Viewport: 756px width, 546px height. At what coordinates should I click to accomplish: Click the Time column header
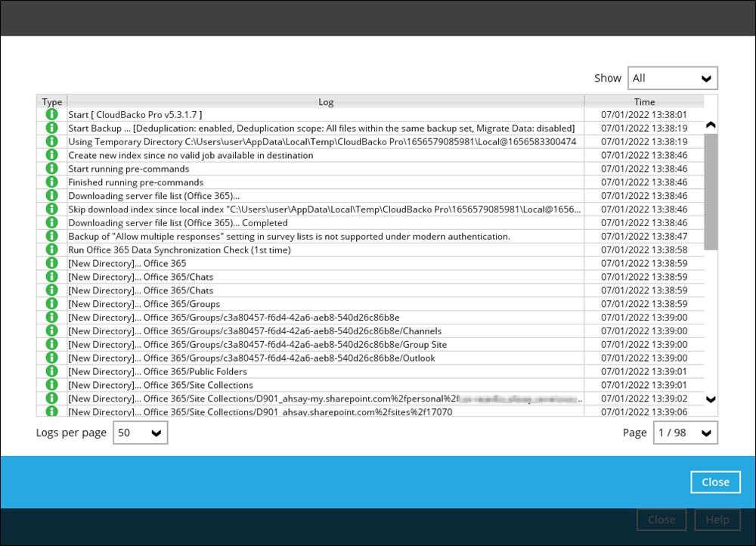pos(644,102)
